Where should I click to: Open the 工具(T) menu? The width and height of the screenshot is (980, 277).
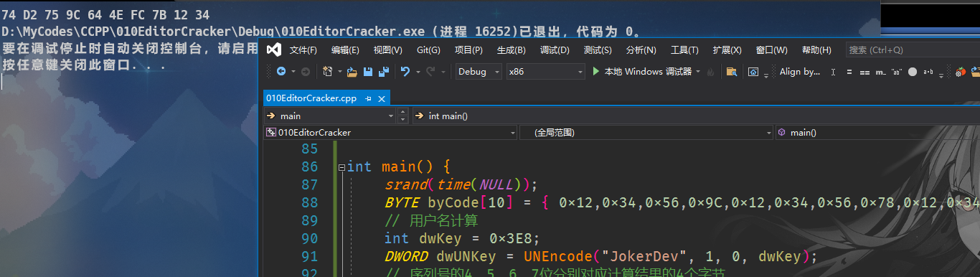click(x=684, y=50)
